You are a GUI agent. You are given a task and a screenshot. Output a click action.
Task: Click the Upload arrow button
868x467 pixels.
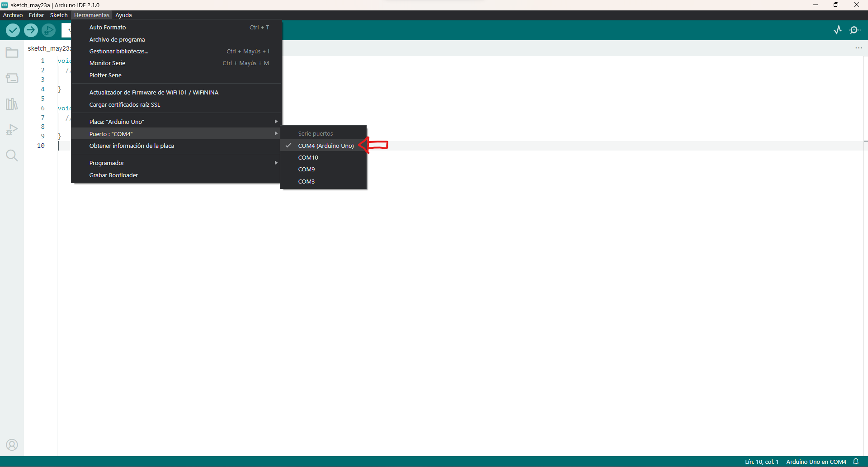tap(31, 30)
